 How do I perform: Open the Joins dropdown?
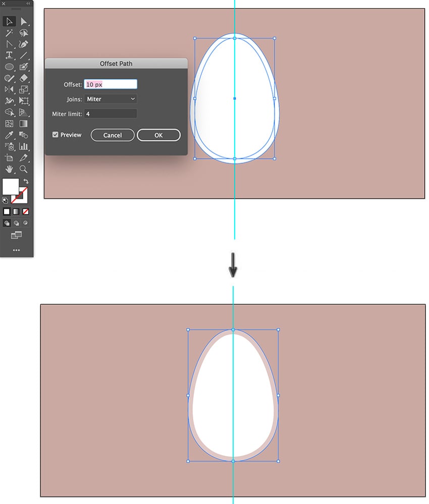point(111,99)
